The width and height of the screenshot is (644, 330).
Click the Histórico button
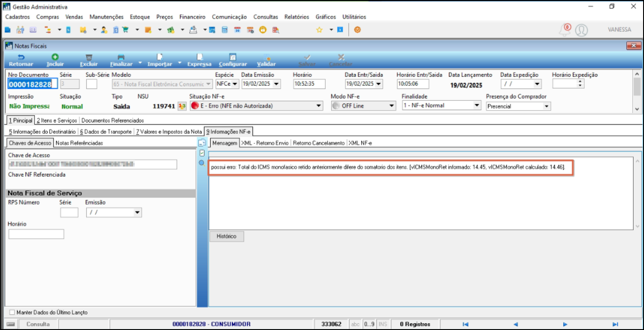click(226, 236)
